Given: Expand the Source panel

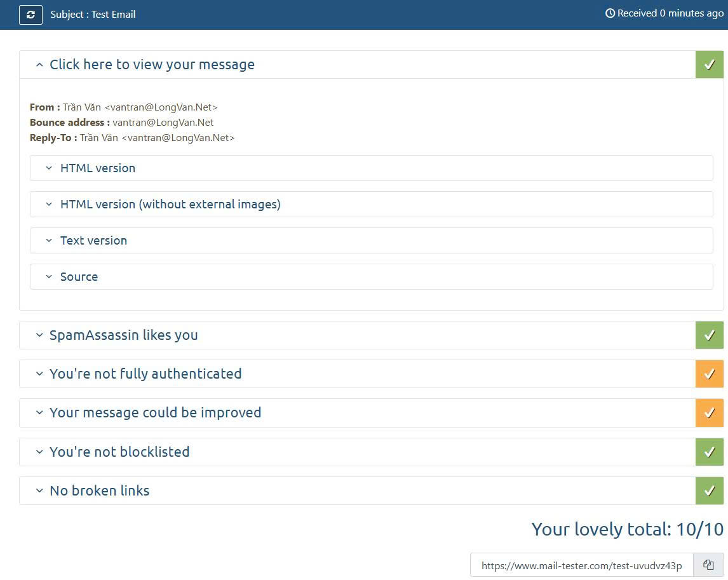Looking at the screenshot, I should tap(79, 277).
